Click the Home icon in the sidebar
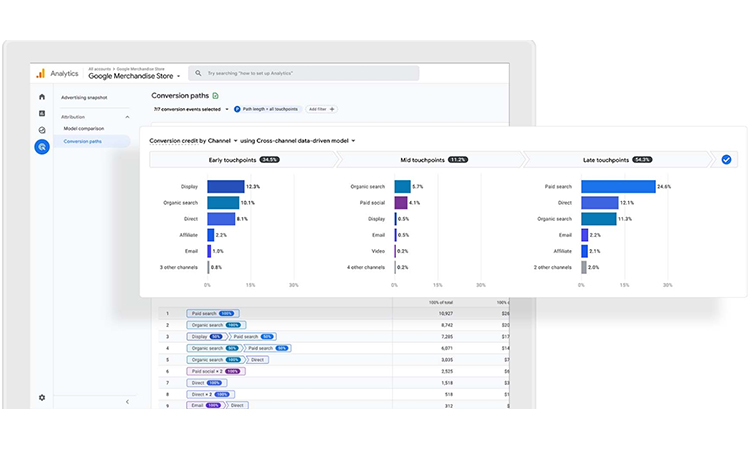750x450 pixels. coord(42,97)
